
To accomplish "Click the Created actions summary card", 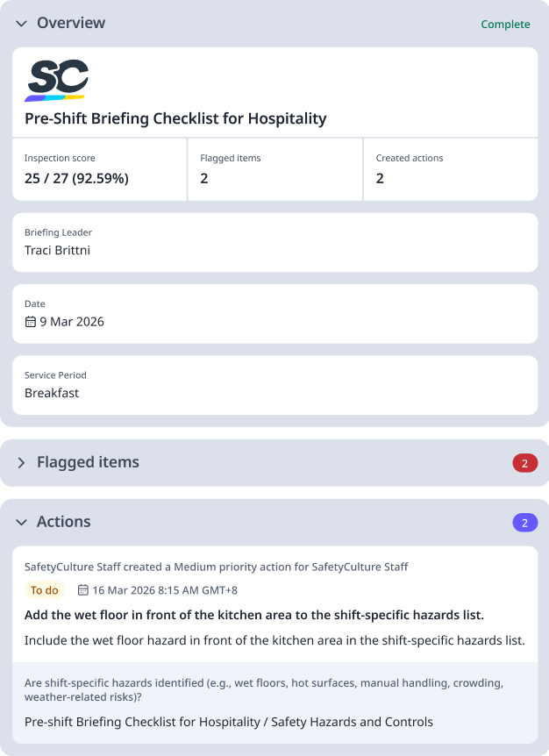I will click(450, 169).
